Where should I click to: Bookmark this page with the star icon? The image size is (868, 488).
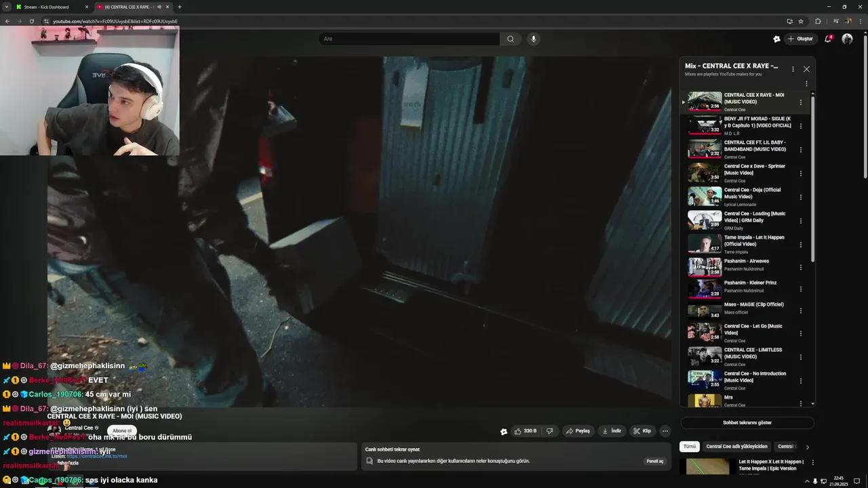(801, 21)
